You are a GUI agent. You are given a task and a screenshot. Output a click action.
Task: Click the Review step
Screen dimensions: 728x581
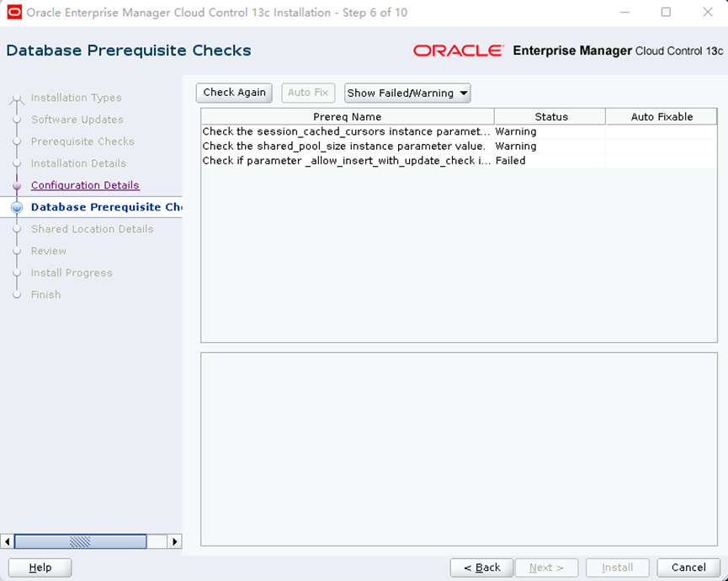(x=48, y=251)
